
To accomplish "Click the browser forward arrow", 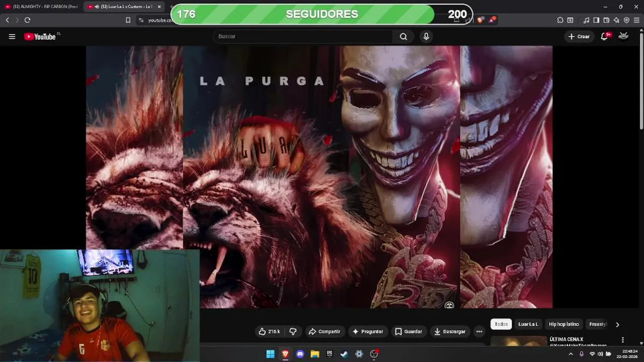I will pyautogui.click(x=17, y=20).
